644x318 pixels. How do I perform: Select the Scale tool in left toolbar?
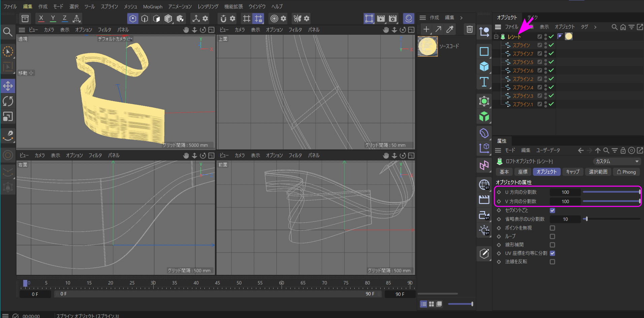[8, 117]
